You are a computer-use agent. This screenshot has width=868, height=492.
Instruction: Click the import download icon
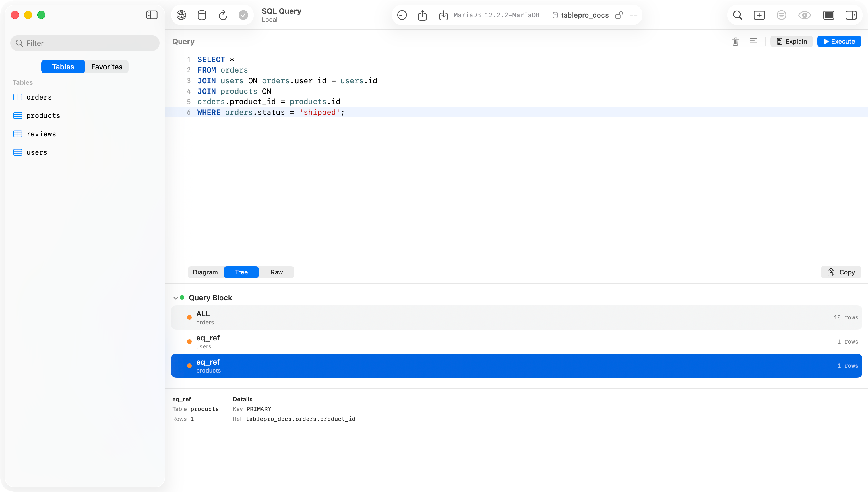pyautogui.click(x=443, y=15)
